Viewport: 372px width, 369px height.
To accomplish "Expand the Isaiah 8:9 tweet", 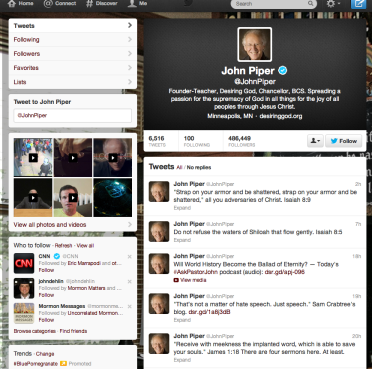I will coord(182,208).
